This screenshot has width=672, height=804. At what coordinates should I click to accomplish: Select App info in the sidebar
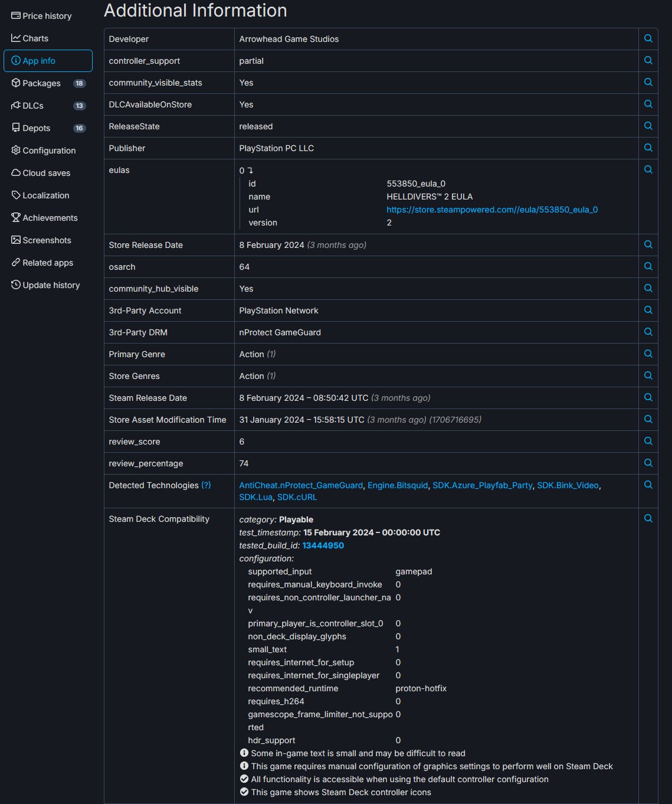48,61
